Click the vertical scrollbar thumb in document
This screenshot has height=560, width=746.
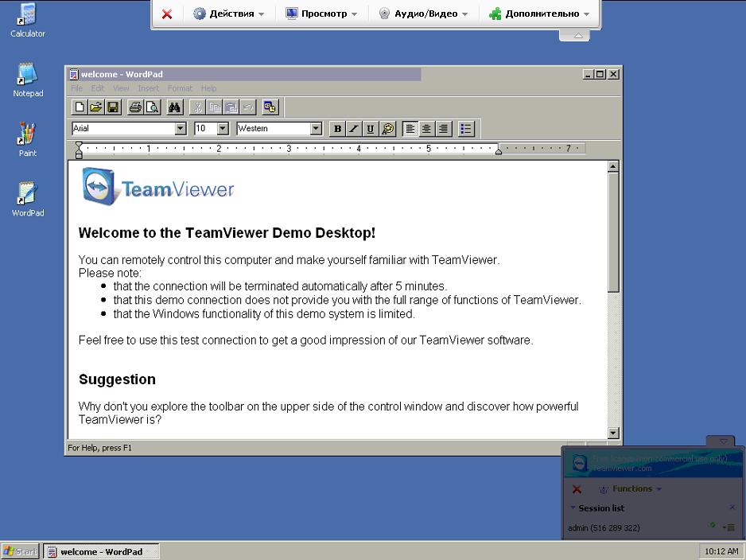[x=613, y=232]
